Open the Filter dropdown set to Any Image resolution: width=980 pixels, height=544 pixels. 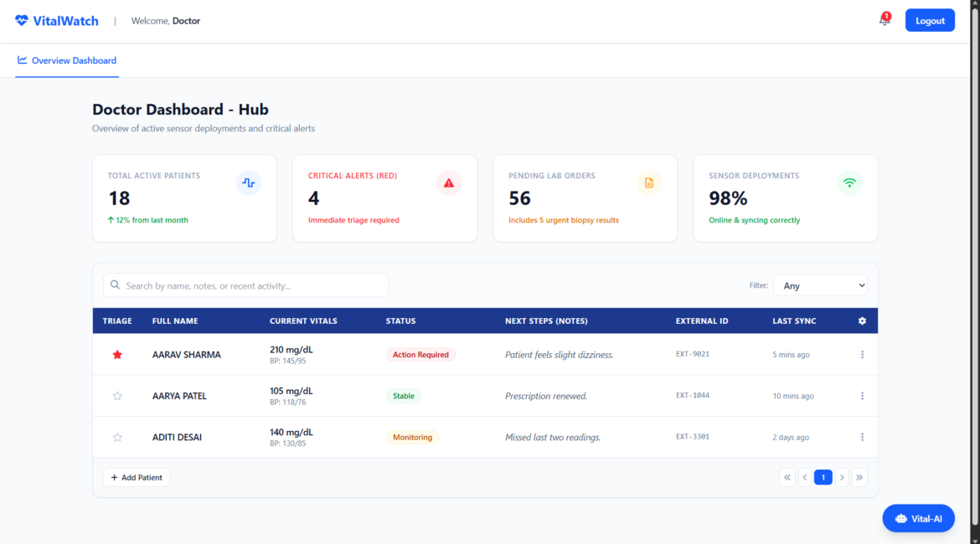(820, 285)
